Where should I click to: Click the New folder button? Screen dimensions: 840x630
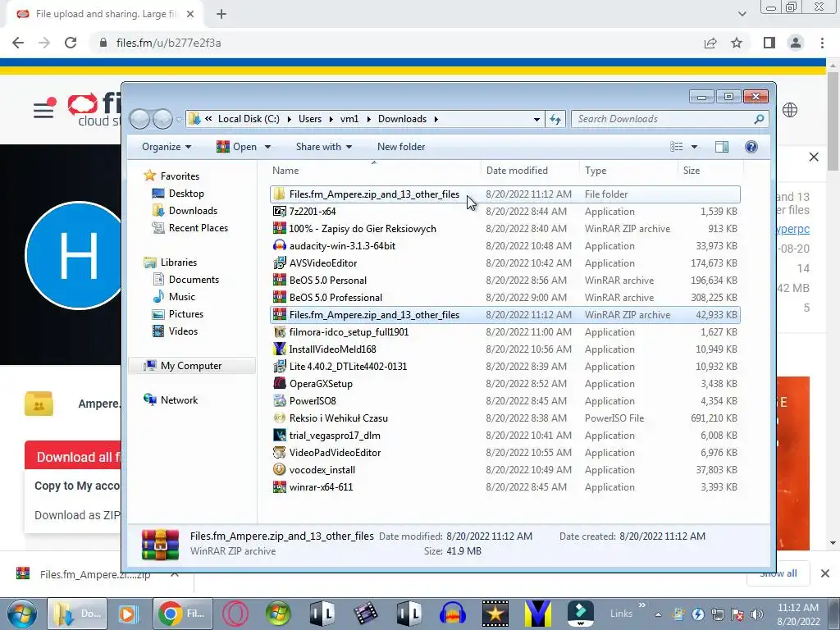point(400,147)
